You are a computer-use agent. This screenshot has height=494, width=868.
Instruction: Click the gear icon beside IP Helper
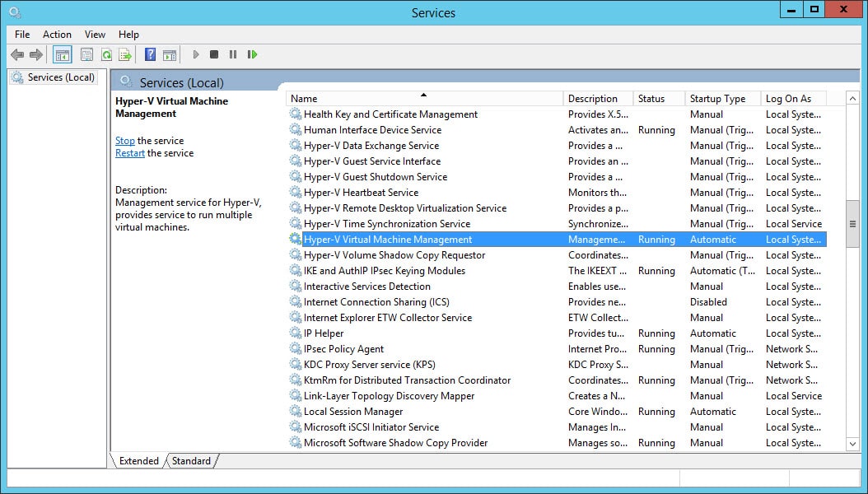[x=296, y=333]
